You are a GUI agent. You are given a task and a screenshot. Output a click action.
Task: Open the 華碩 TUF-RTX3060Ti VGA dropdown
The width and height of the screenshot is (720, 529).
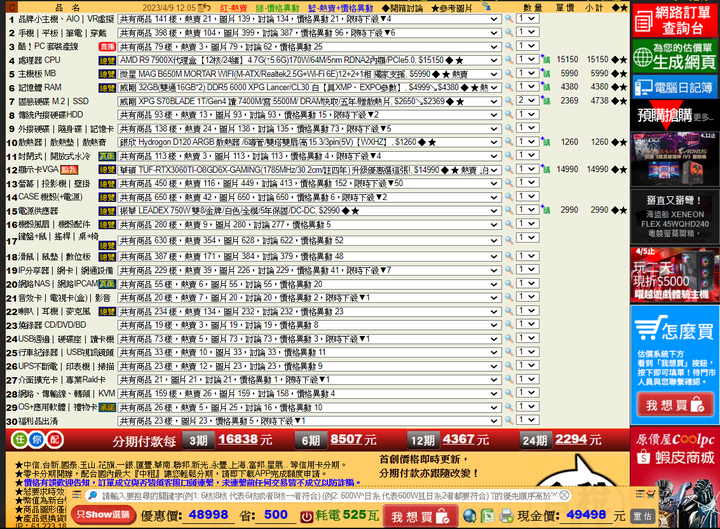coord(309,170)
